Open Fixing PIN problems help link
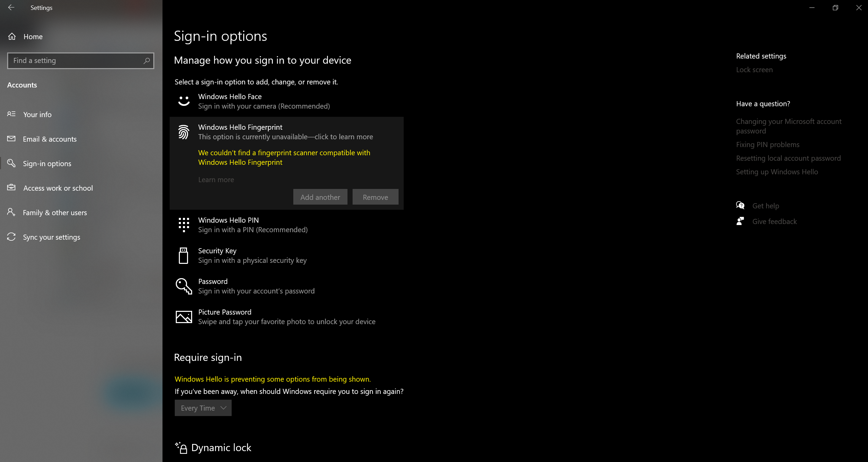The height and width of the screenshot is (462, 868). point(768,144)
